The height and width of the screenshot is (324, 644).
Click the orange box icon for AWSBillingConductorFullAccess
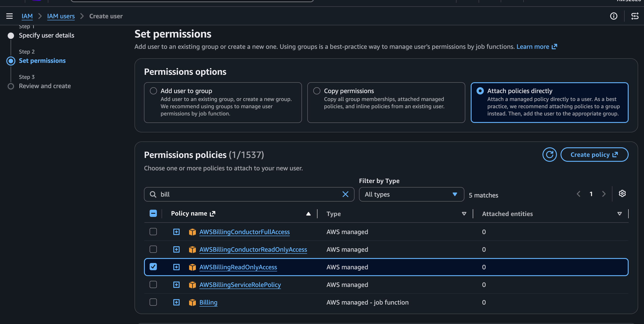pyautogui.click(x=192, y=232)
